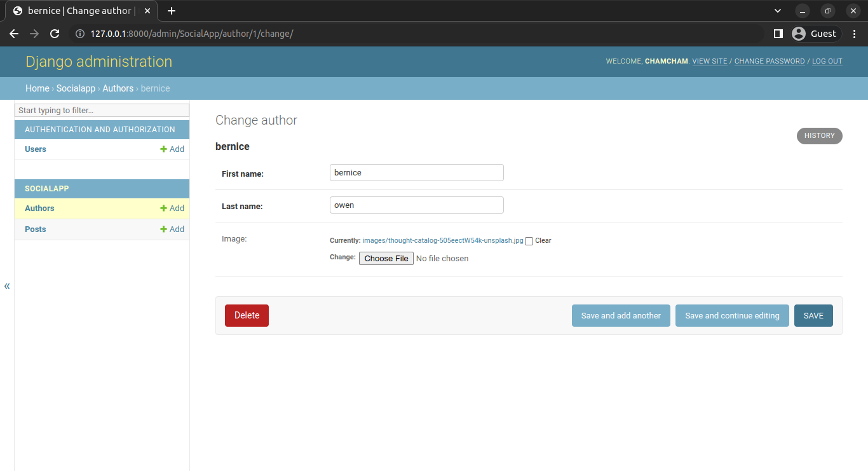Click the Choose File button

386,259
